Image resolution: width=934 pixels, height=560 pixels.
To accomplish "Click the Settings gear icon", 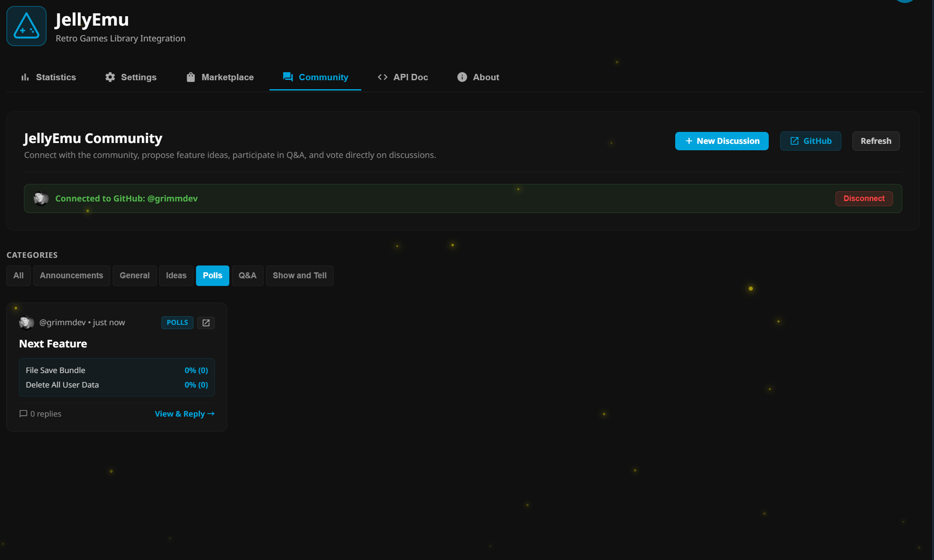I will coord(110,77).
